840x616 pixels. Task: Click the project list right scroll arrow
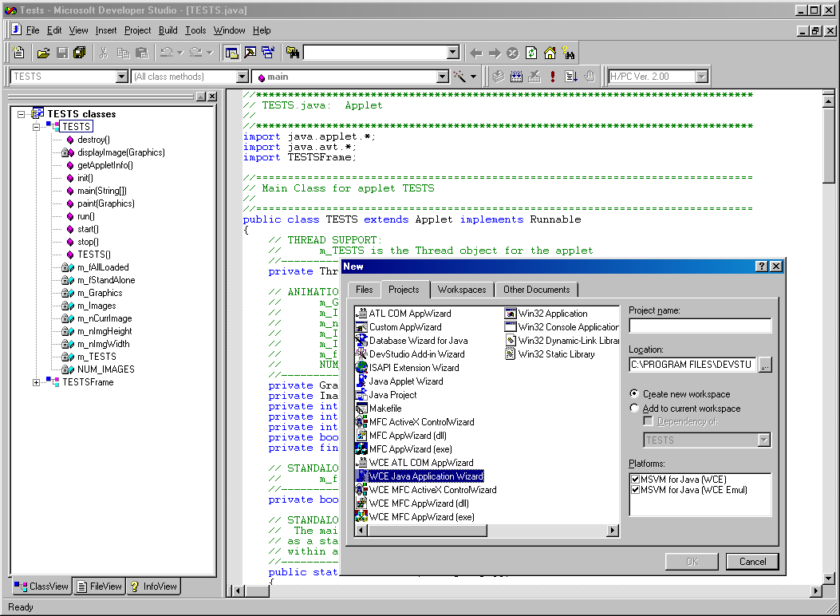tap(613, 531)
